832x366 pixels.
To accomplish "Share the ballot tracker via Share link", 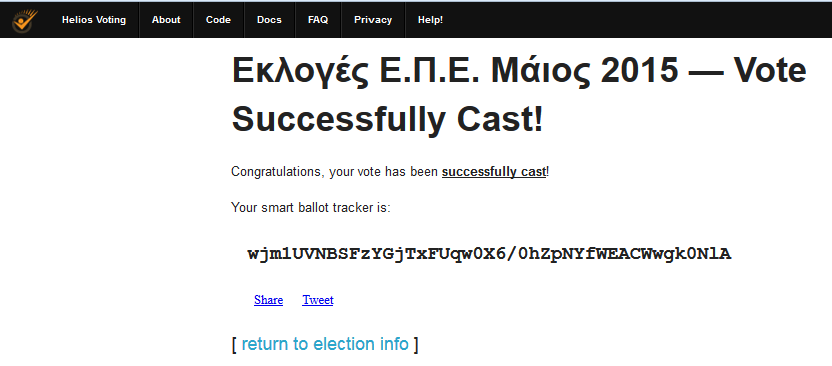I will (268, 300).
